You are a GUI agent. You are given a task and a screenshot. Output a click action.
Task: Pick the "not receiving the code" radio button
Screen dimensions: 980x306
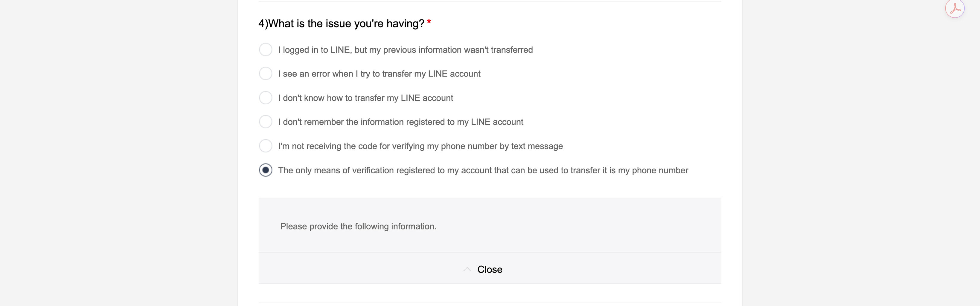(x=266, y=146)
